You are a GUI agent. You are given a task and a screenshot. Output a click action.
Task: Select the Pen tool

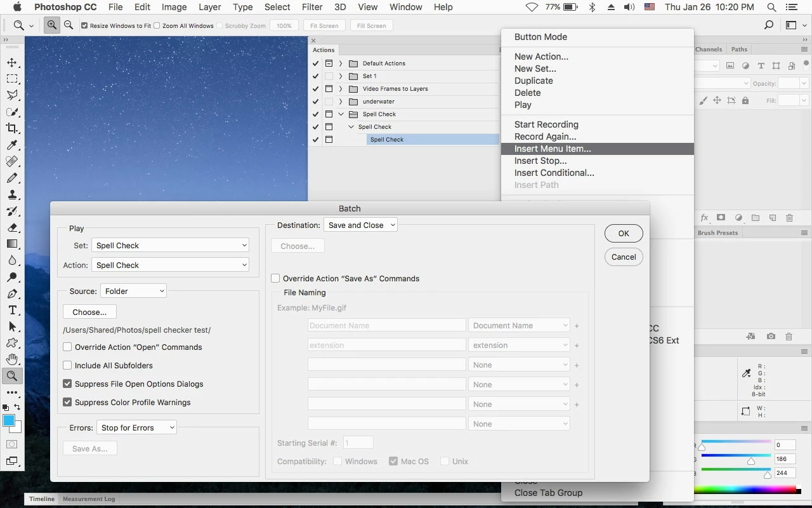click(x=12, y=293)
